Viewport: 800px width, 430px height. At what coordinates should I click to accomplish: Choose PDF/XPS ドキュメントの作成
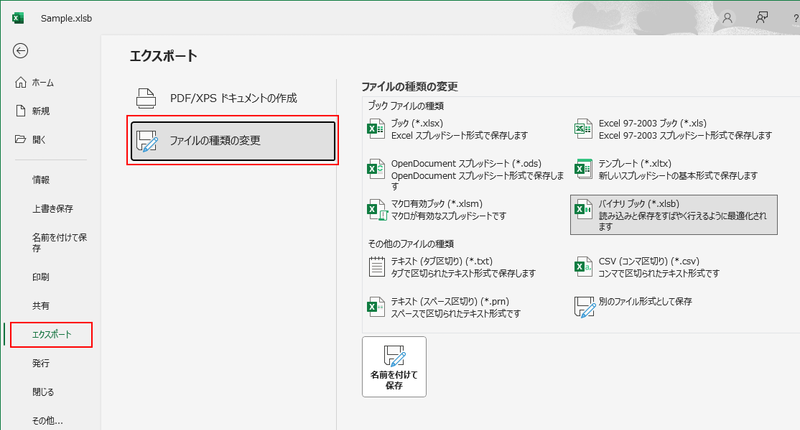[x=233, y=98]
